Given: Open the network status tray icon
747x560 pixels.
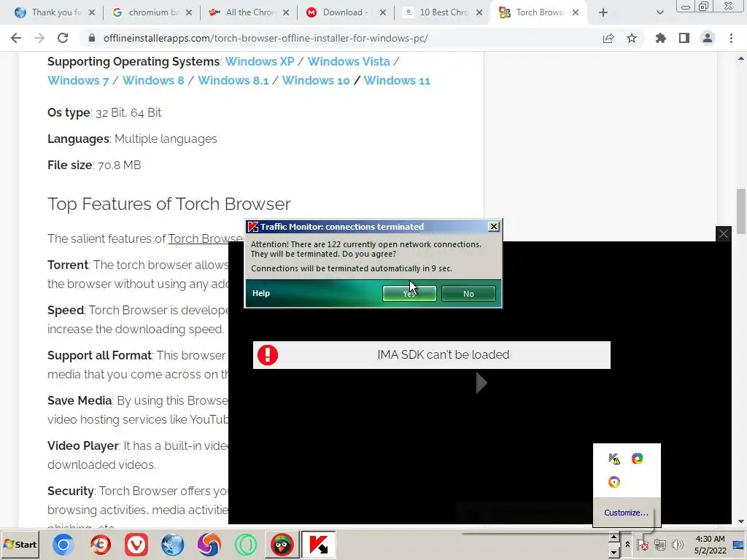Looking at the screenshot, I should click(x=659, y=544).
